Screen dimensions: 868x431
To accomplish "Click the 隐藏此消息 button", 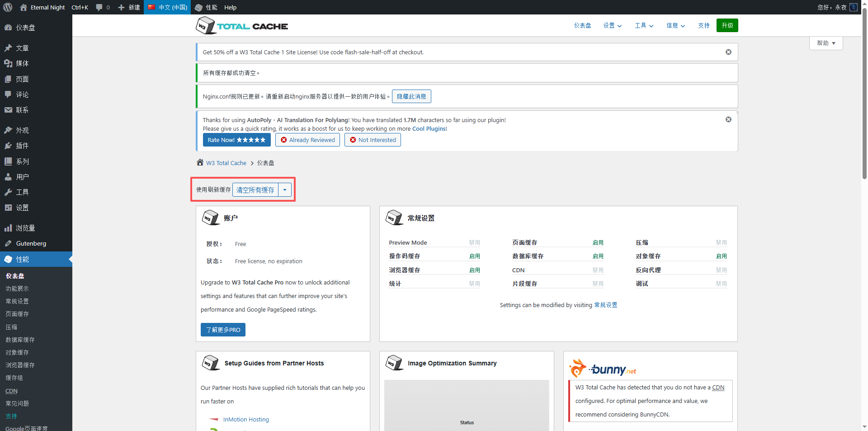I will tap(411, 96).
